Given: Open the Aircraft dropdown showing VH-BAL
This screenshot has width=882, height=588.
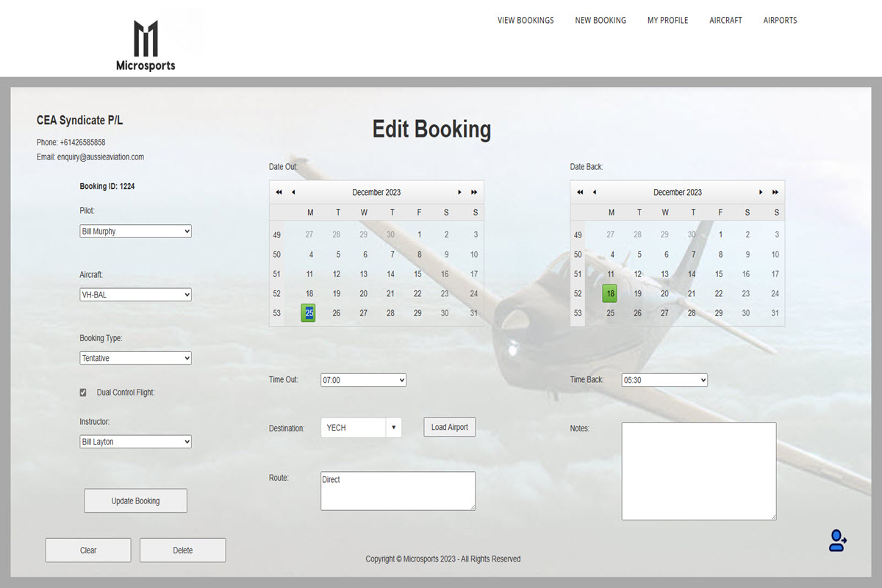Looking at the screenshot, I should [135, 294].
